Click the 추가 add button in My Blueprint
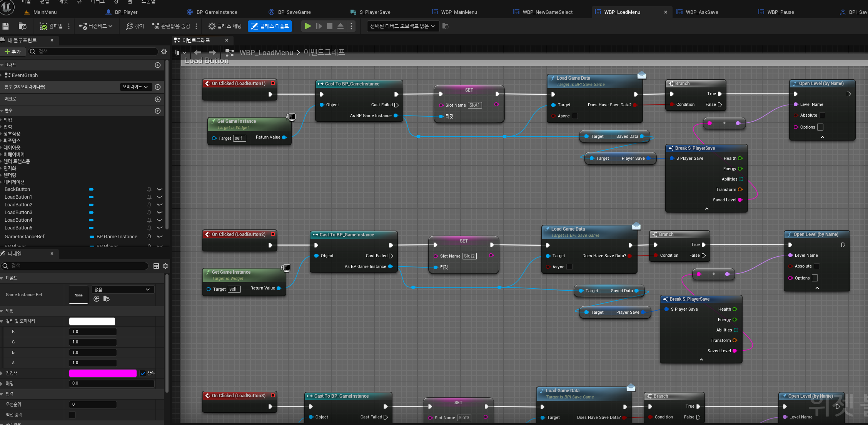 click(13, 52)
